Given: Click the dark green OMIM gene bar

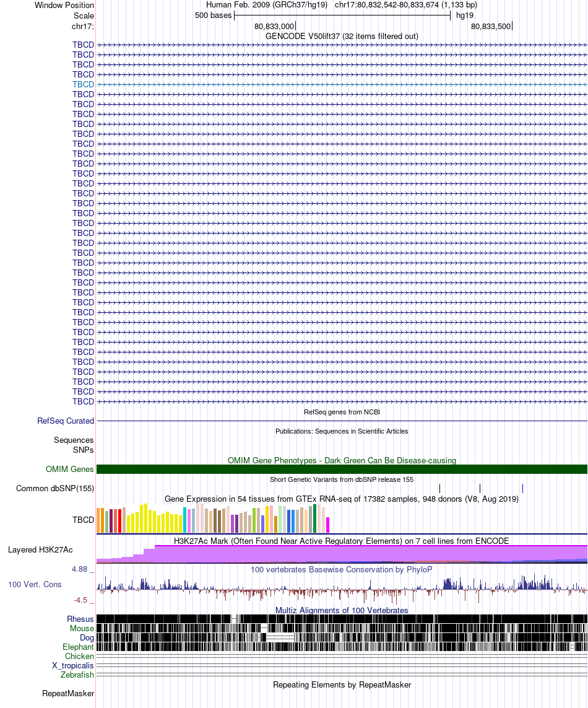Looking at the screenshot, I should pos(342,469).
